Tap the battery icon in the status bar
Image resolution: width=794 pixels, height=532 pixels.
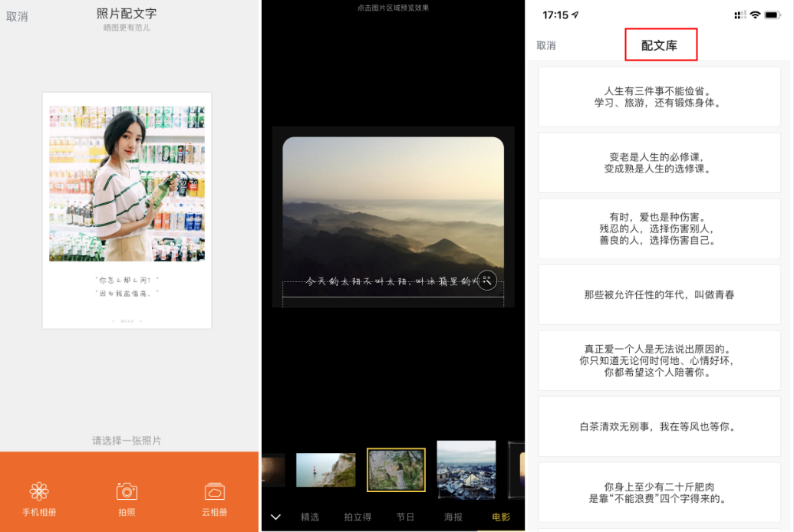pyautogui.click(x=773, y=15)
